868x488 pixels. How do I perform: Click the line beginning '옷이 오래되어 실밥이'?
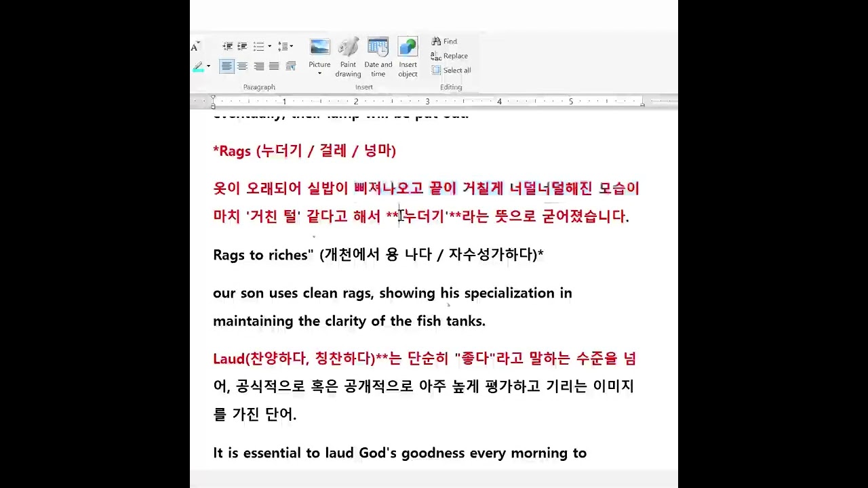[x=427, y=188]
